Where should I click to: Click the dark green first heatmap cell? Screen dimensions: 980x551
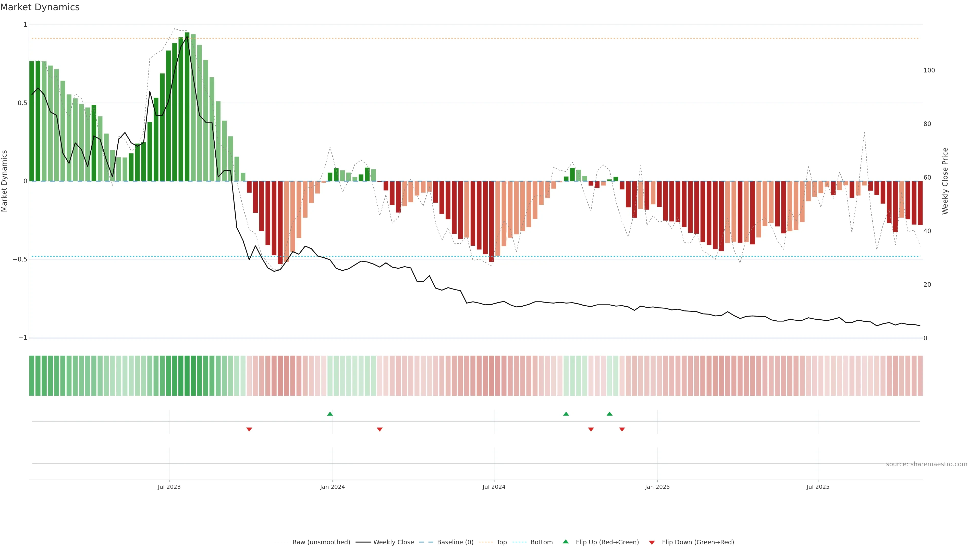point(32,376)
